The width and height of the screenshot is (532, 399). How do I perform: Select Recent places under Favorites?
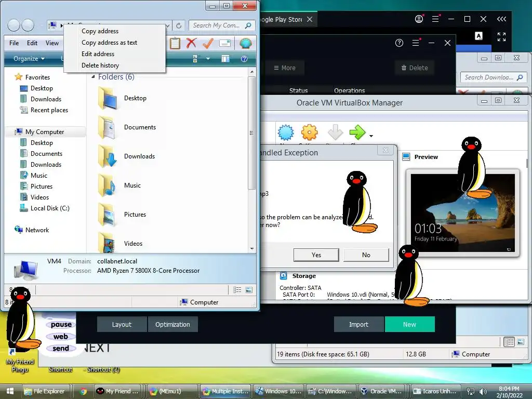(x=49, y=110)
